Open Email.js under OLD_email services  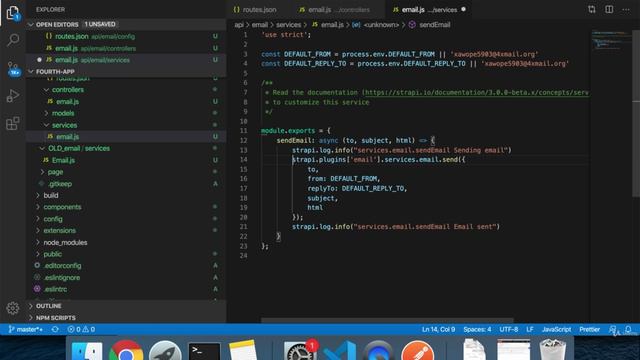pos(127,160)
